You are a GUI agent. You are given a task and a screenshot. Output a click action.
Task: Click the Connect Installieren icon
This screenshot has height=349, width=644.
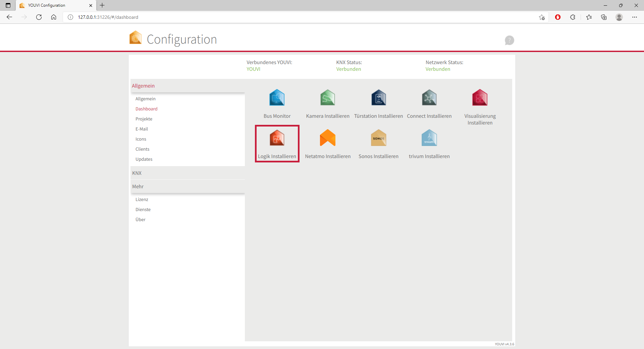tap(429, 98)
